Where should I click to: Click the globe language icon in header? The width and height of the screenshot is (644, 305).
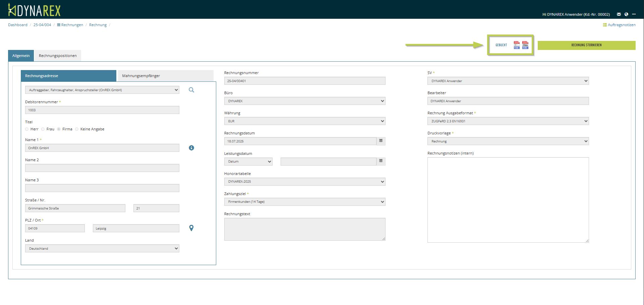[x=626, y=14]
